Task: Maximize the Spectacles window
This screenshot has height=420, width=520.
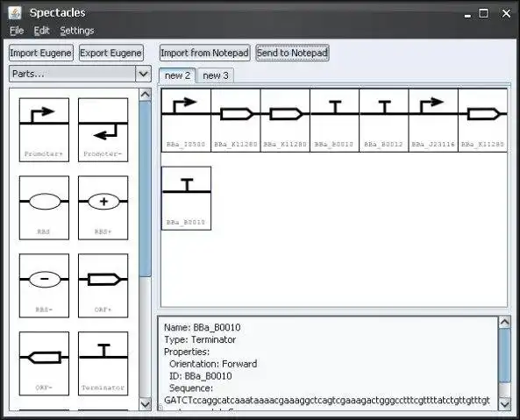Action: pyautogui.click(x=483, y=13)
